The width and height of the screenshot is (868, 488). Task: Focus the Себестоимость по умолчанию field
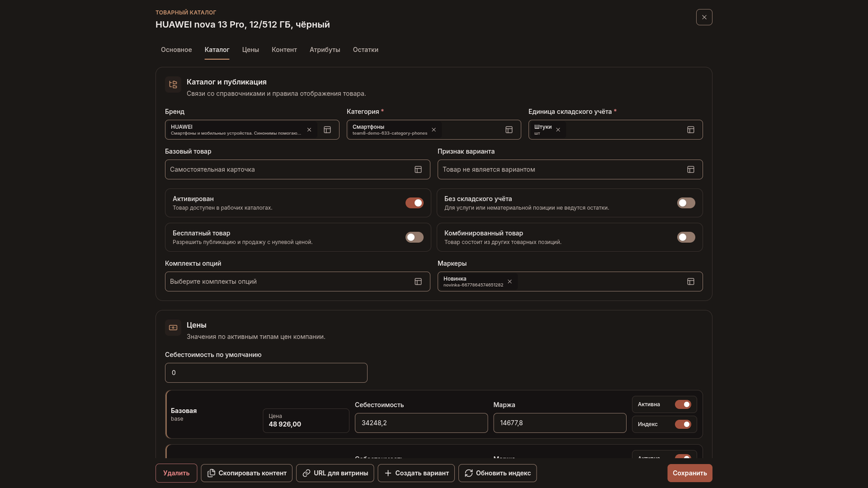[x=266, y=372]
